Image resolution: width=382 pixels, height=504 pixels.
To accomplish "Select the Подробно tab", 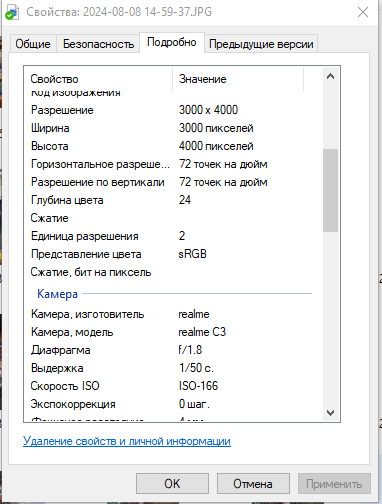I will coord(172,42).
